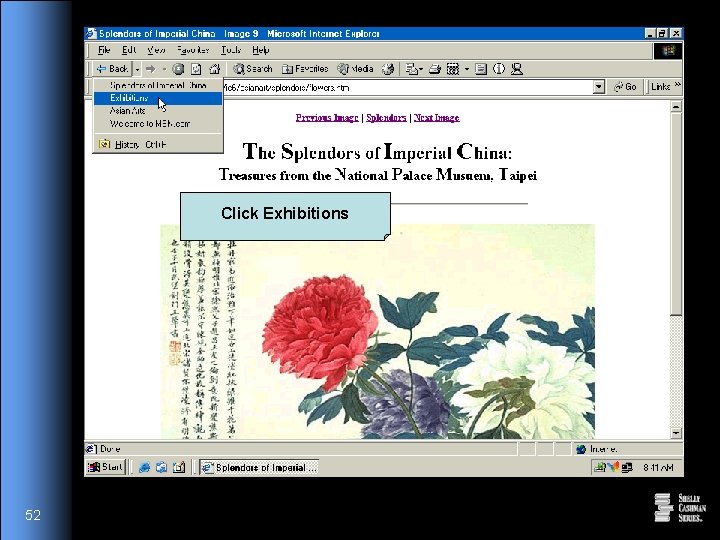This screenshot has width=720, height=540.
Task: Expand the Links toolbar chevron
Action: (678, 85)
